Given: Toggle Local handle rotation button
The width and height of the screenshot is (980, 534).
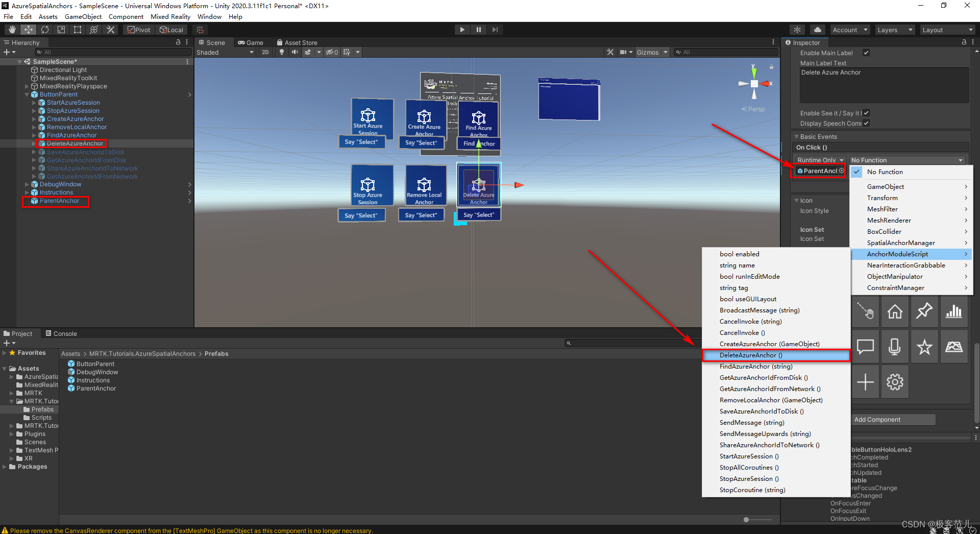Looking at the screenshot, I should tap(171, 30).
